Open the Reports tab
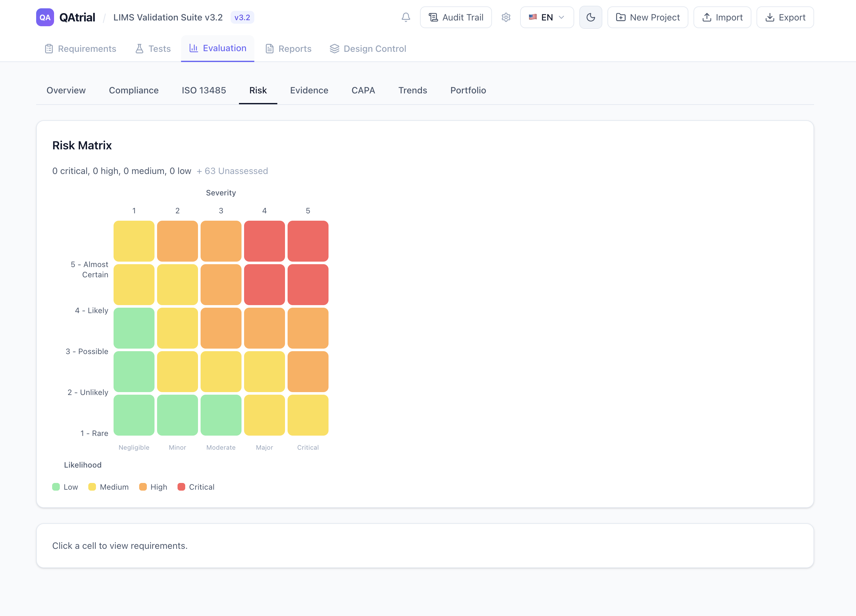 pyautogui.click(x=288, y=49)
